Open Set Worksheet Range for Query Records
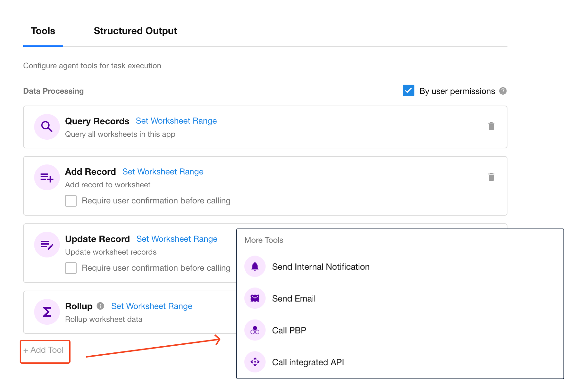The height and width of the screenshot is (392, 577). [176, 121]
